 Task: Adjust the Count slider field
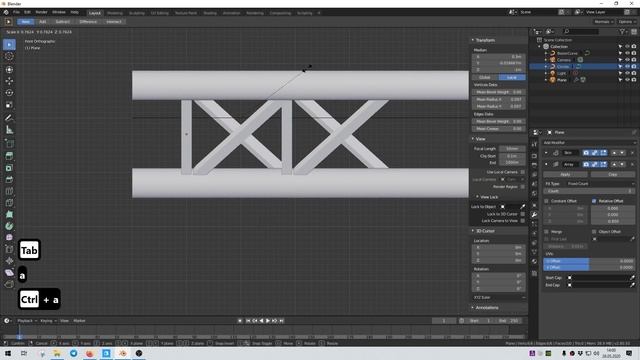point(589,191)
